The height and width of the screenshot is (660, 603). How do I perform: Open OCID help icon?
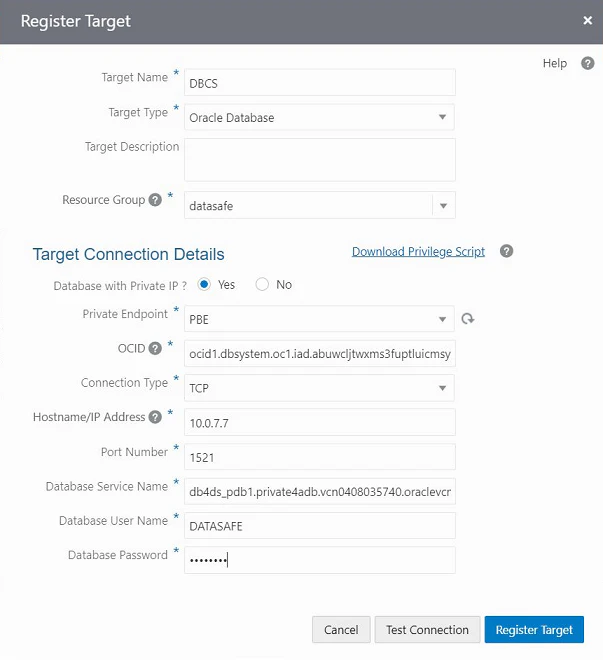155,348
